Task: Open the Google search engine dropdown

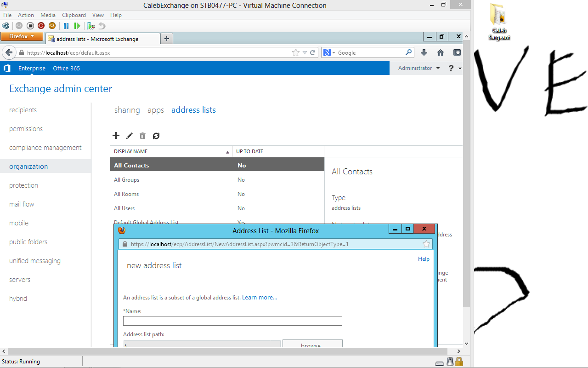Action: (329, 53)
